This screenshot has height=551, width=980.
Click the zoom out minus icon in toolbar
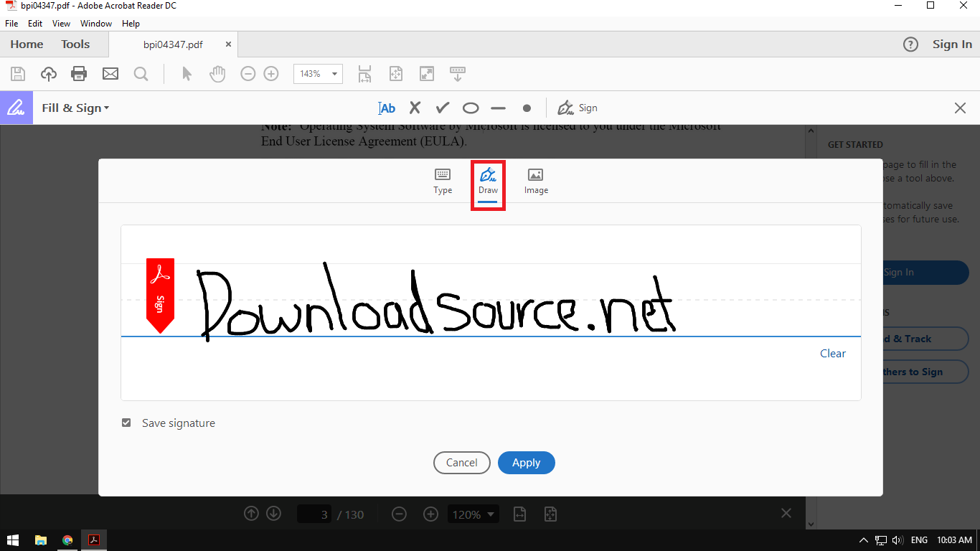[248, 73]
